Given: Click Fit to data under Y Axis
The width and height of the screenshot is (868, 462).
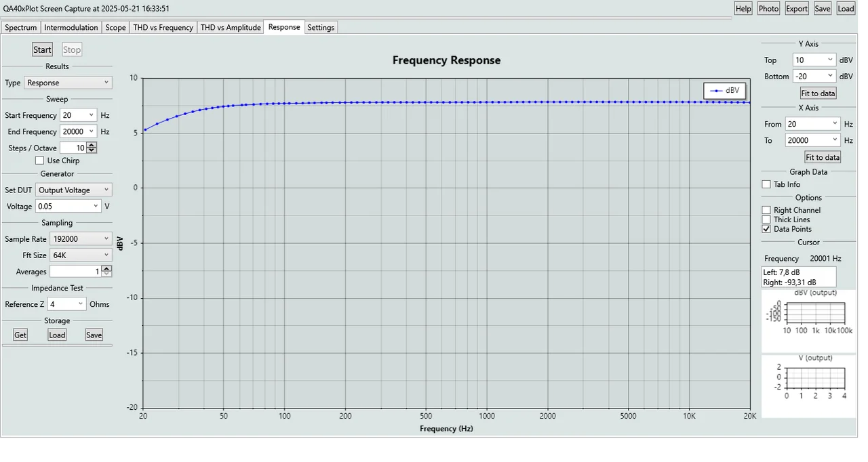Looking at the screenshot, I should [817, 93].
